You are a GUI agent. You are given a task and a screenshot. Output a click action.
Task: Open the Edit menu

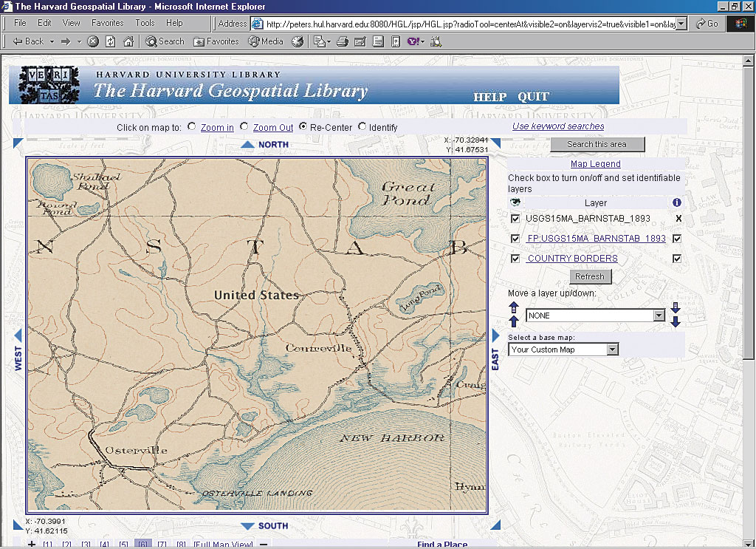[44, 23]
